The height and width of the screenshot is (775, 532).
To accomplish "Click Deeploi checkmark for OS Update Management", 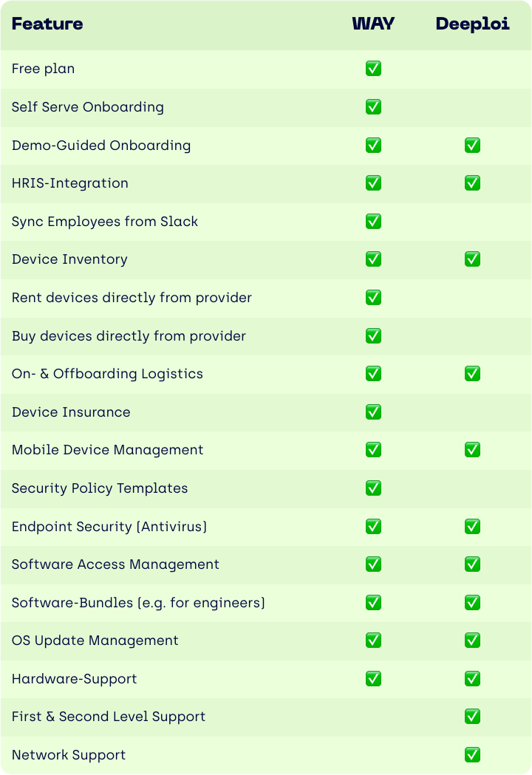I will click(472, 641).
